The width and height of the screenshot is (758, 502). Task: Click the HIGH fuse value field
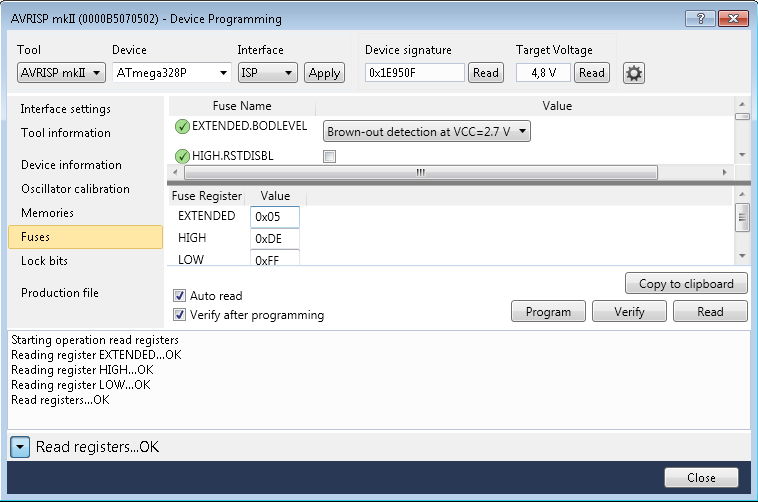click(x=275, y=238)
